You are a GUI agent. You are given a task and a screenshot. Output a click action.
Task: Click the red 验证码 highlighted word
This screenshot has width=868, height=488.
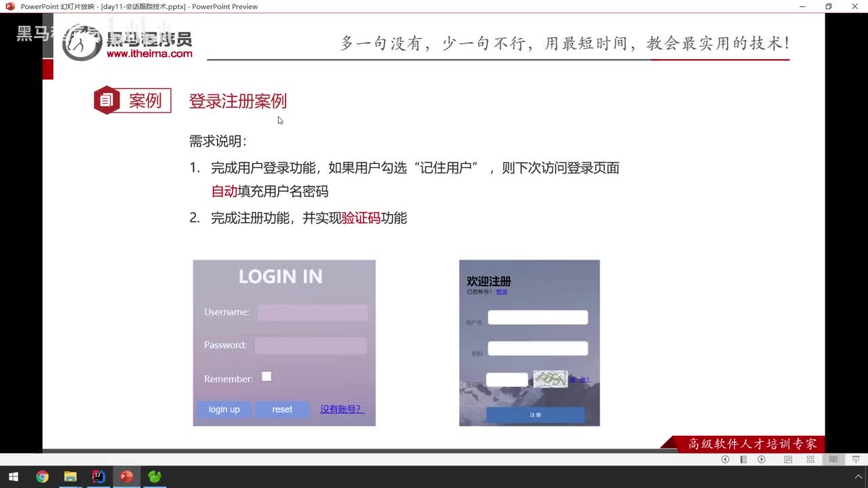pos(361,218)
